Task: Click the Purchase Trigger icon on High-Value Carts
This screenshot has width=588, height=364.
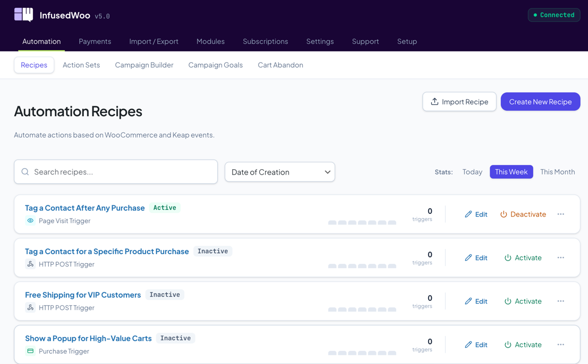Action: click(30, 351)
